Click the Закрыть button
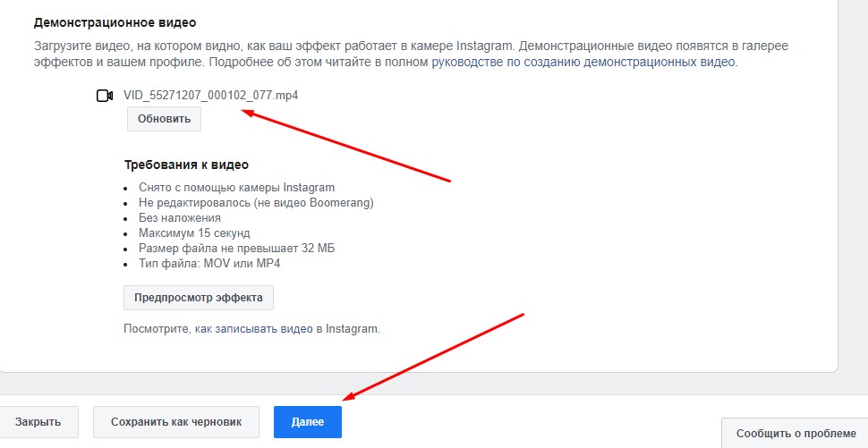 tap(38, 422)
